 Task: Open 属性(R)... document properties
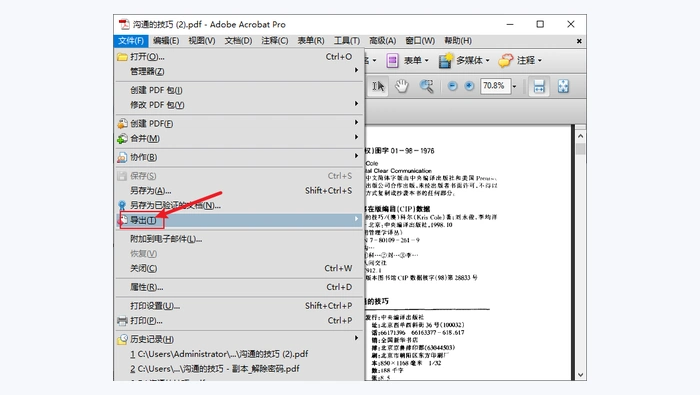(239, 287)
